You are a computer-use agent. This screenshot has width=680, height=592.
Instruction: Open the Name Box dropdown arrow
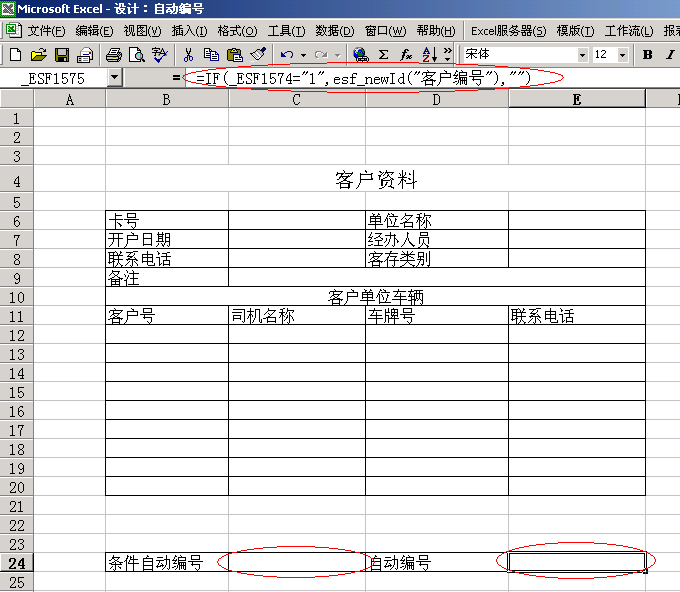[x=114, y=78]
